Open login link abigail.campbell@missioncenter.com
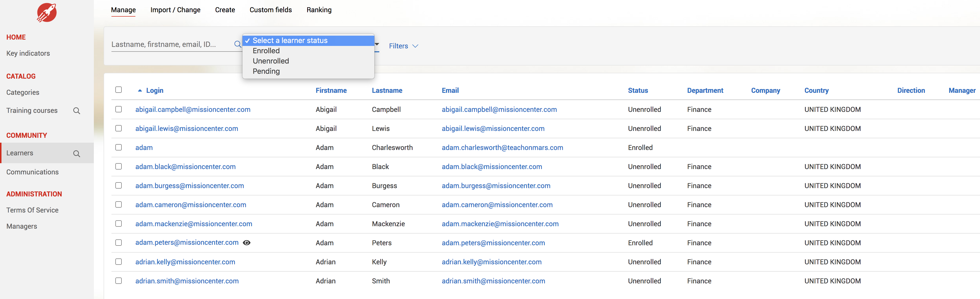This screenshot has height=299, width=980. click(193, 109)
